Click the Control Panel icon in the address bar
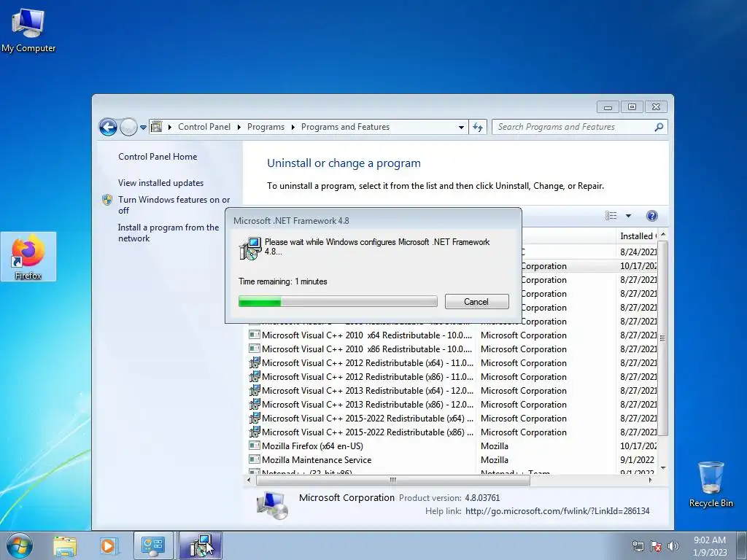The width and height of the screenshot is (747, 560). point(156,127)
